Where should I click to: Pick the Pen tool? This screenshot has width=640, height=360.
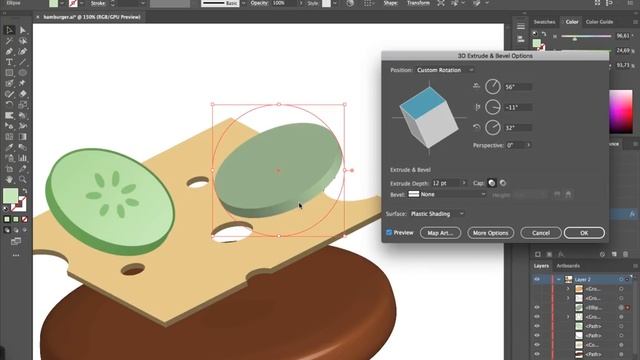click(9, 51)
